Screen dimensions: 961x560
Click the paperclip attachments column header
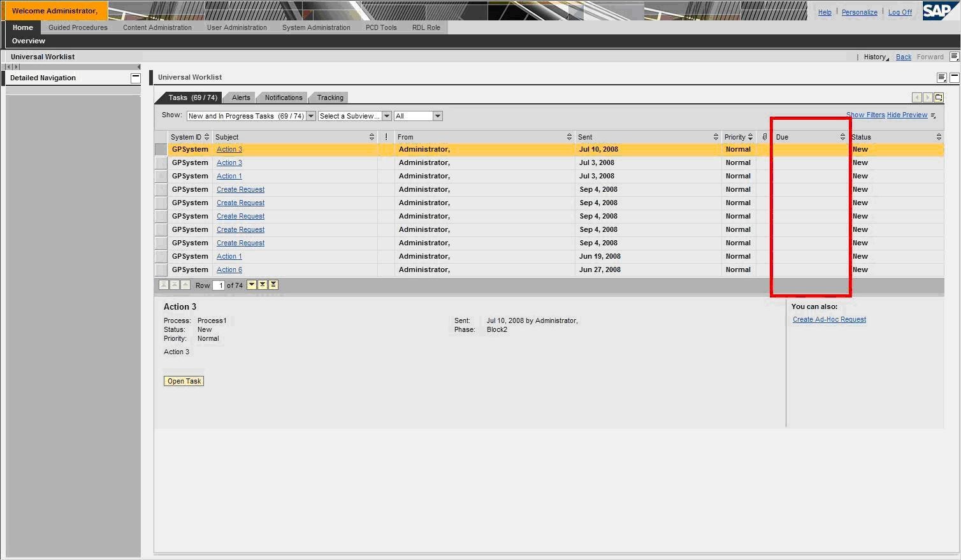pos(765,137)
